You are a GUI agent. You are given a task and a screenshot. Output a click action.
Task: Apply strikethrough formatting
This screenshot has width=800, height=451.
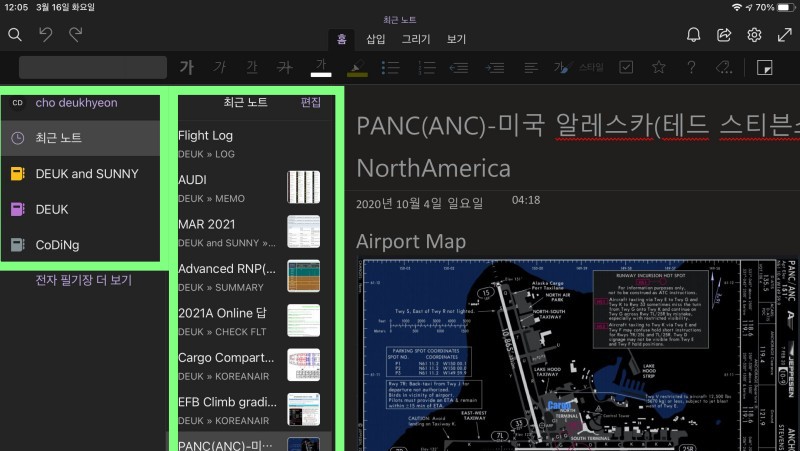tap(285, 67)
